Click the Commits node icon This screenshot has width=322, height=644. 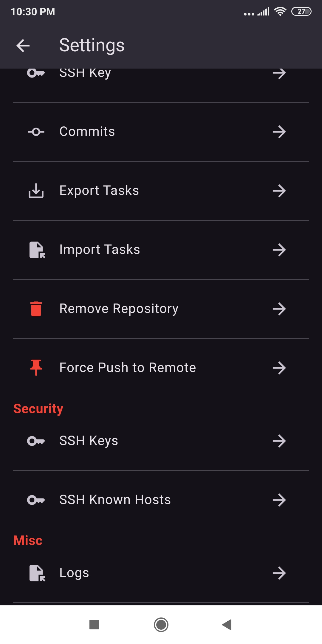[36, 132]
